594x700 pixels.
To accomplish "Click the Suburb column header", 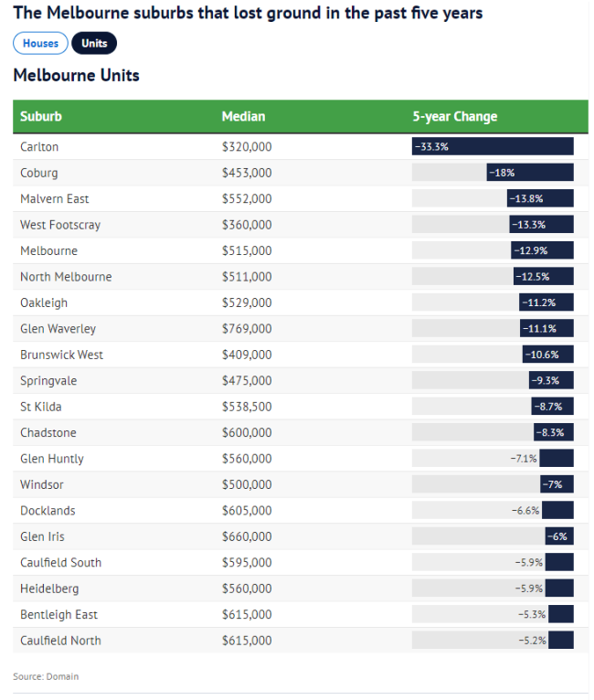I will (x=41, y=116).
